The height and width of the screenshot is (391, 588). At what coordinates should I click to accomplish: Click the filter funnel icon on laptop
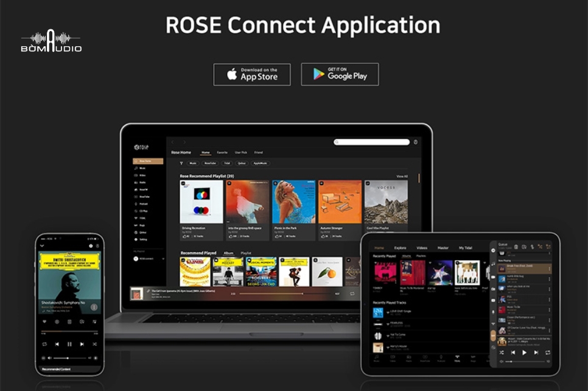[181, 163]
